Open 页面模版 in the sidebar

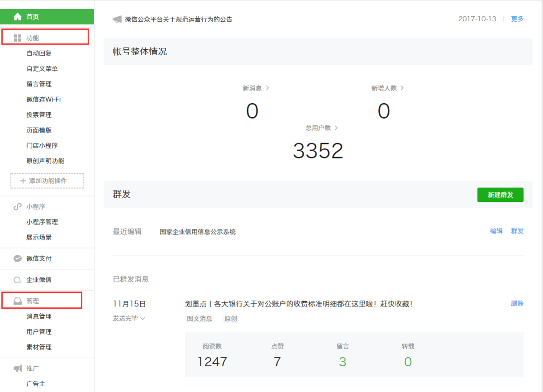pos(39,130)
